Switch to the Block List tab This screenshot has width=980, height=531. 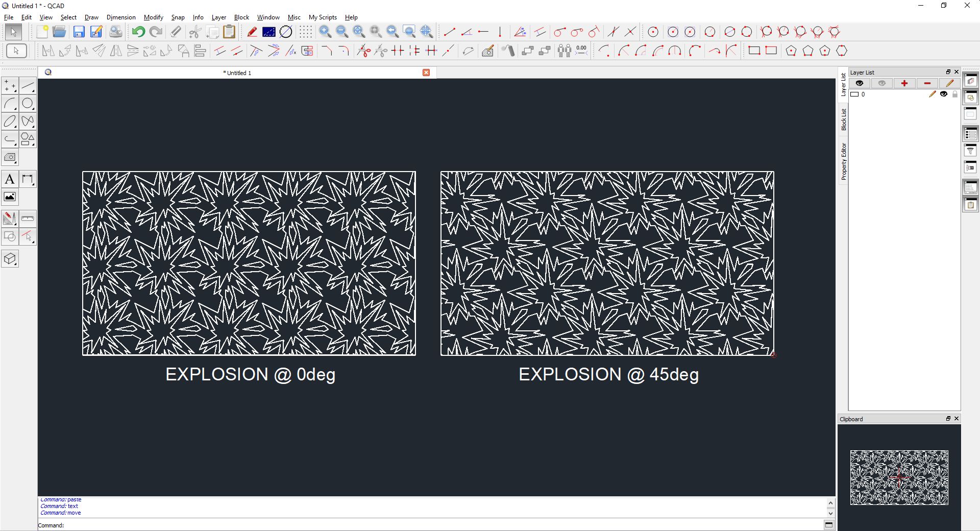pos(843,119)
